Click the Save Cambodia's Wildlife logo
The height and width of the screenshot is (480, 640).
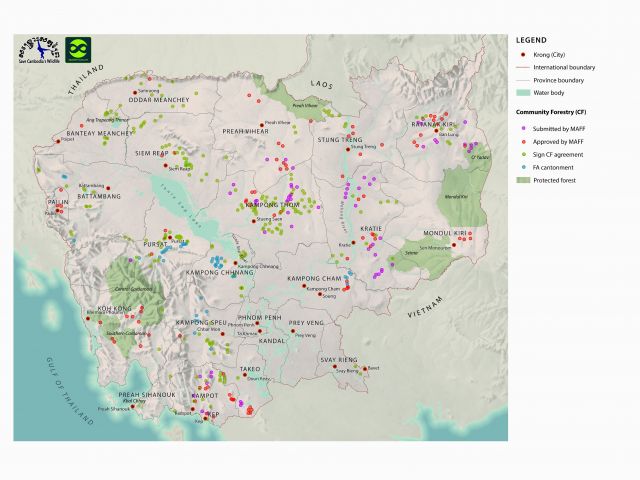point(38,52)
